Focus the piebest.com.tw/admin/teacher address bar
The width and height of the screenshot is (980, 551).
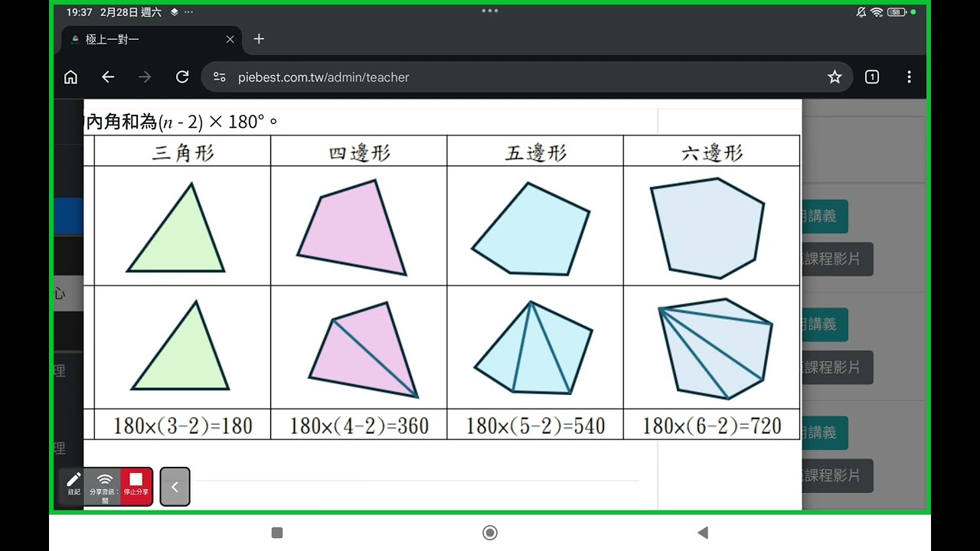[x=527, y=77]
